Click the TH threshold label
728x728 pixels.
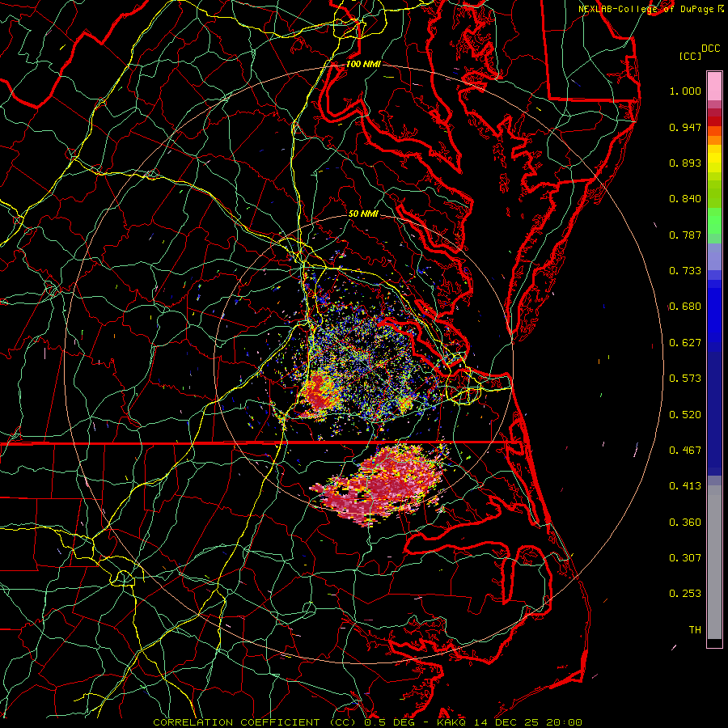(x=695, y=630)
